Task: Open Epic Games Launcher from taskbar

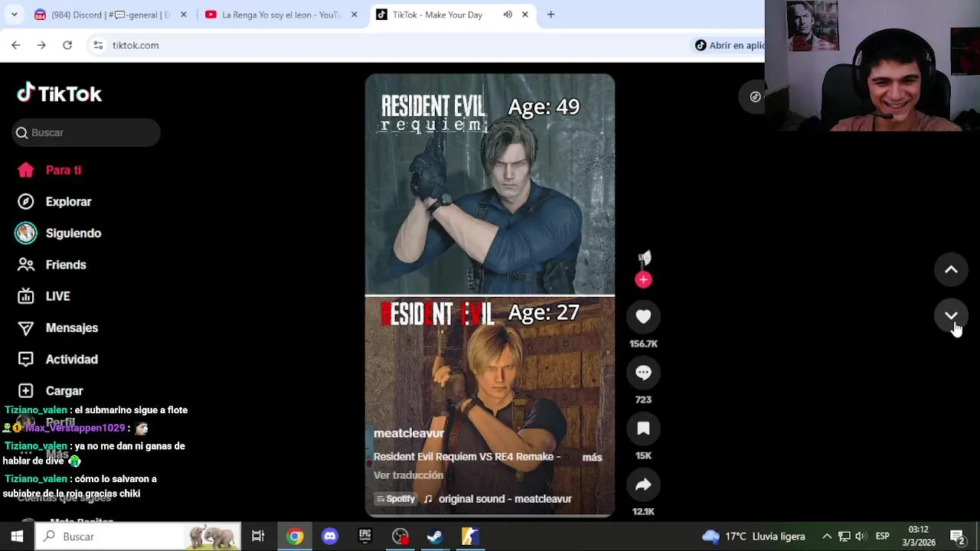Action: click(x=365, y=536)
